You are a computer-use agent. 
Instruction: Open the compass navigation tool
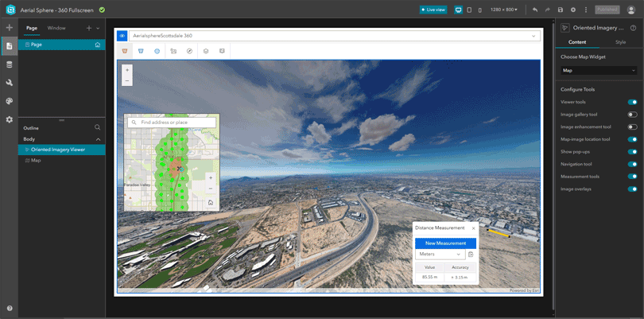tap(189, 51)
